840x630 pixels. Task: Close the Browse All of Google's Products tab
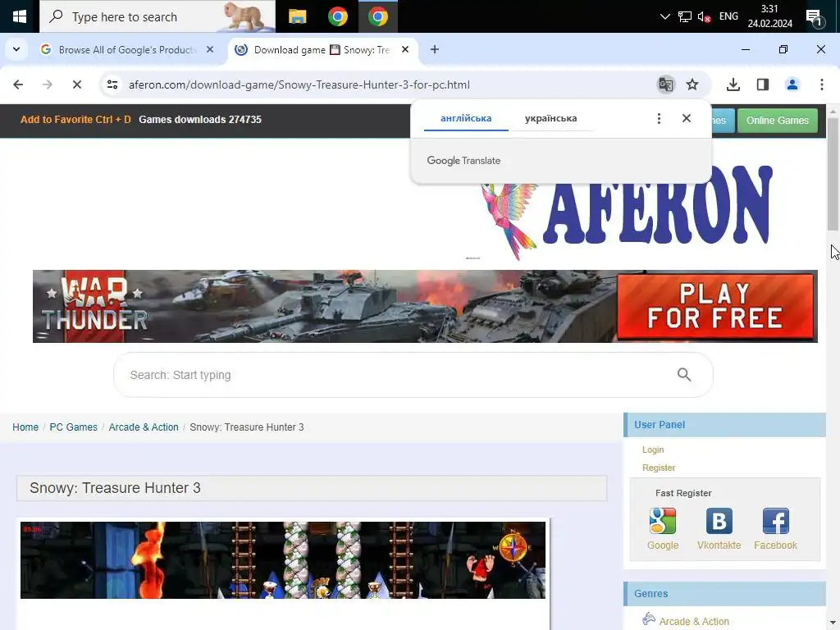[210, 49]
